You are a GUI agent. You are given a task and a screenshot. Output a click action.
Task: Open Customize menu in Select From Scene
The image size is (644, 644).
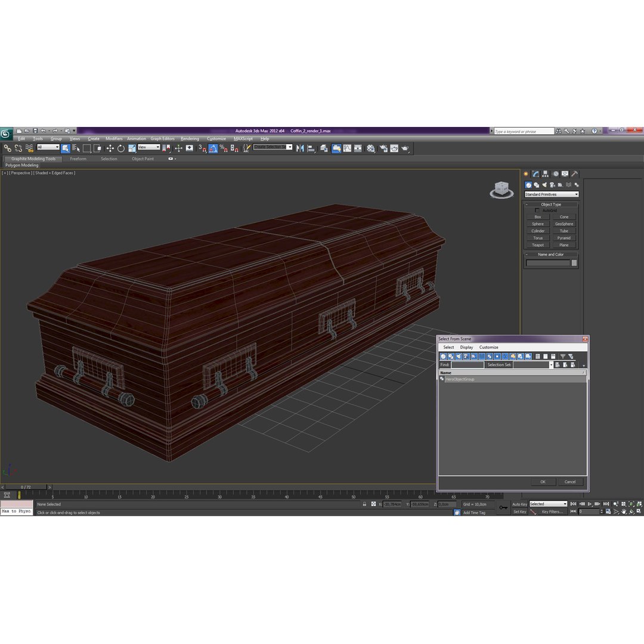[489, 347]
